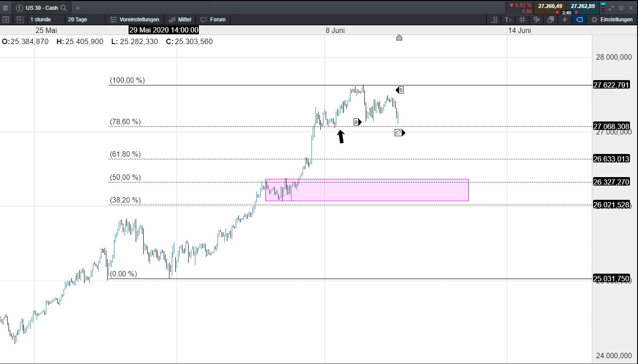Open the hamburger main menu
The width and height of the screenshot is (638, 364).
(5, 8)
